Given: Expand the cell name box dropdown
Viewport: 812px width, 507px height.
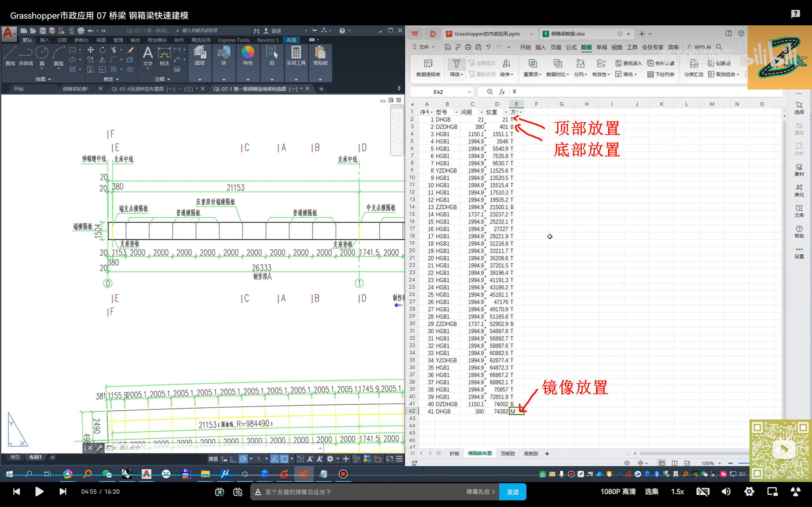Looking at the screenshot, I should click(x=469, y=92).
